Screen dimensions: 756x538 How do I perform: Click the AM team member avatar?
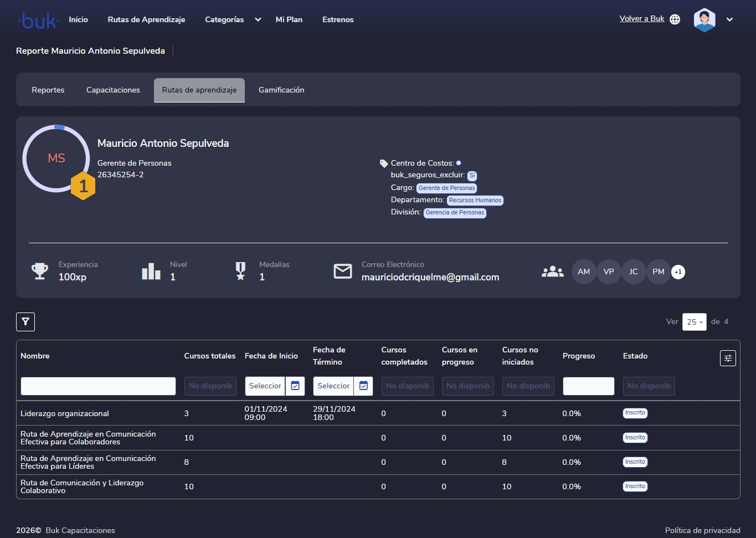point(583,272)
